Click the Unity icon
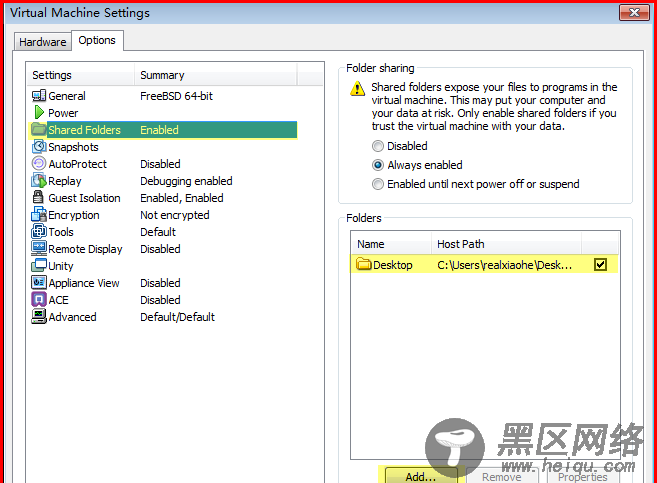This screenshot has width=657, height=483. tap(39, 265)
